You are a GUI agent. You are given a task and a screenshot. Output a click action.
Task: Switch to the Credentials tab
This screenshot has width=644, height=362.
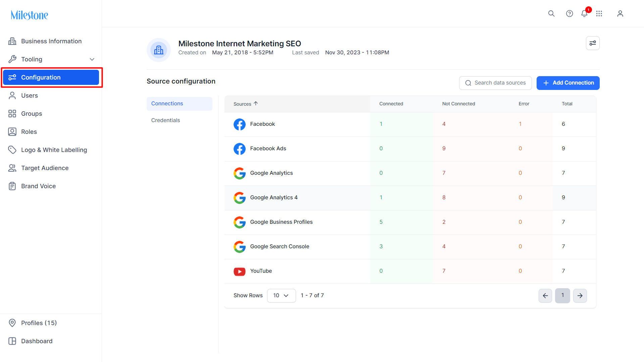[x=180, y=120]
